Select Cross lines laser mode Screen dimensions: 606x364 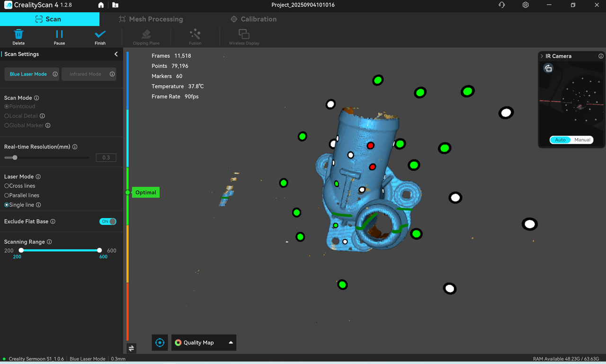pyautogui.click(x=7, y=186)
